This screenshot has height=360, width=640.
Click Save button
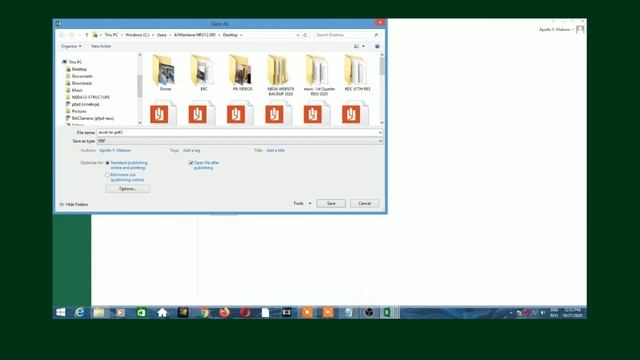point(331,203)
